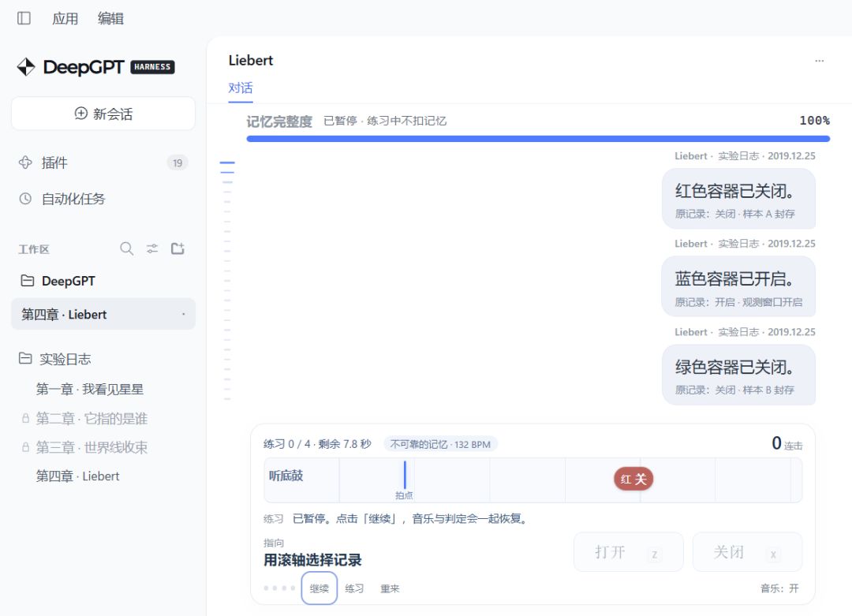Screen dimensions: 852x616
Task: Select the highlighted 第四章 · Liebert session row
Action: (103, 314)
